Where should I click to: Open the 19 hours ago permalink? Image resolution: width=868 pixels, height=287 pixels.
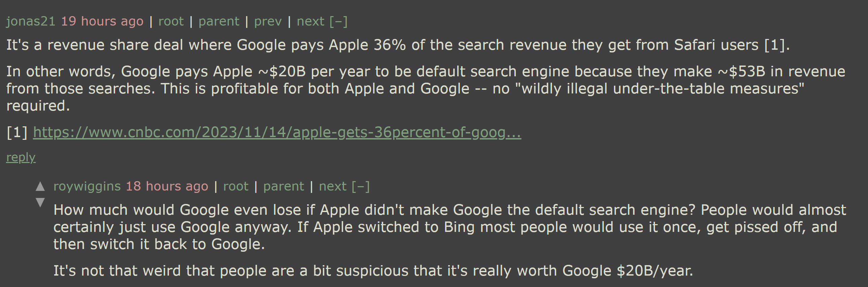coord(102,22)
